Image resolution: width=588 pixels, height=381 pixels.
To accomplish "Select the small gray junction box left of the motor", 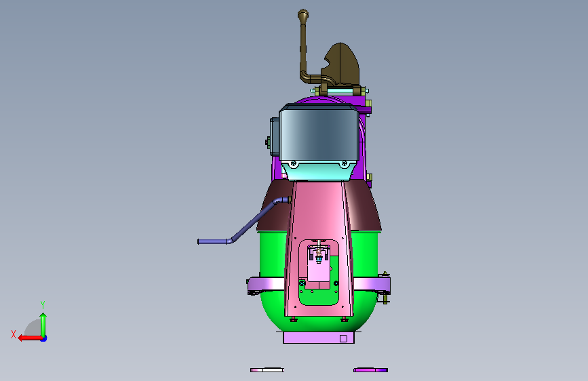I will tap(275, 136).
